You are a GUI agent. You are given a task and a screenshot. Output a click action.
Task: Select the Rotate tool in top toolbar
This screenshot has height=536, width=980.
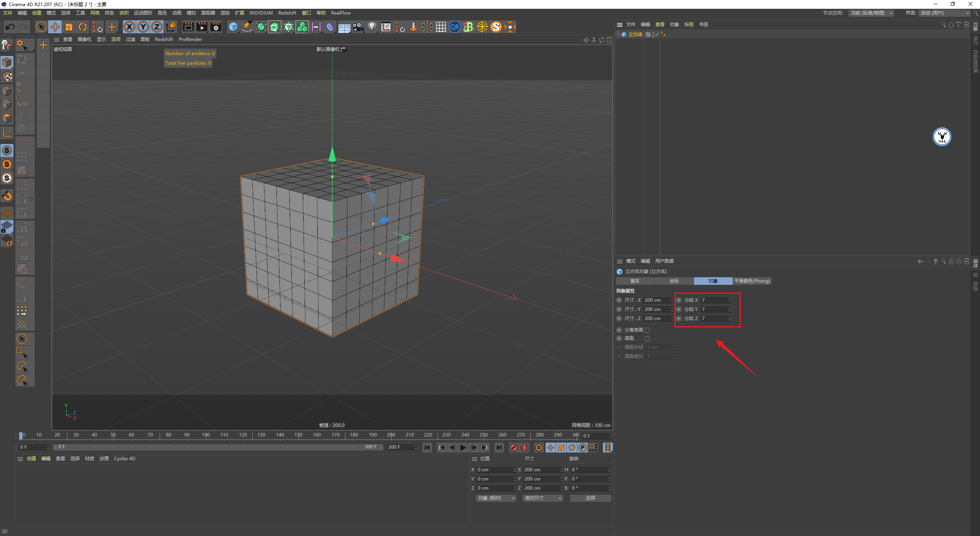click(83, 27)
